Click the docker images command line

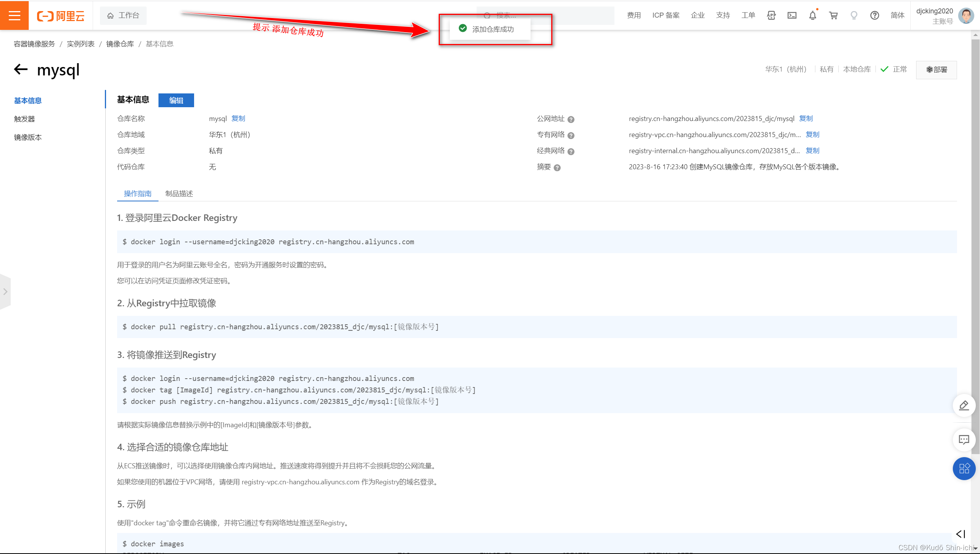point(153,544)
